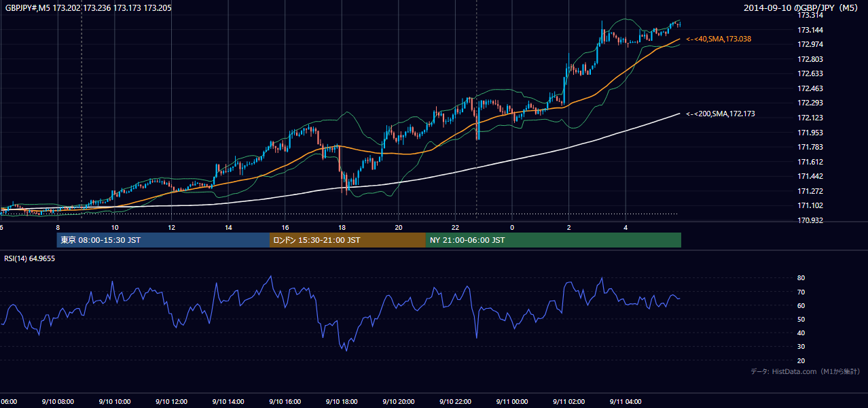Click price level 171.102 on the axis
The height and width of the screenshot is (408, 868).
[810, 205]
